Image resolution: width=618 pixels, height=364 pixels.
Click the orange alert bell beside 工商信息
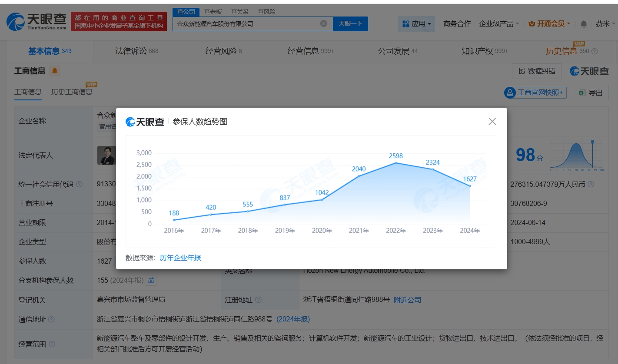click(54, 71)
